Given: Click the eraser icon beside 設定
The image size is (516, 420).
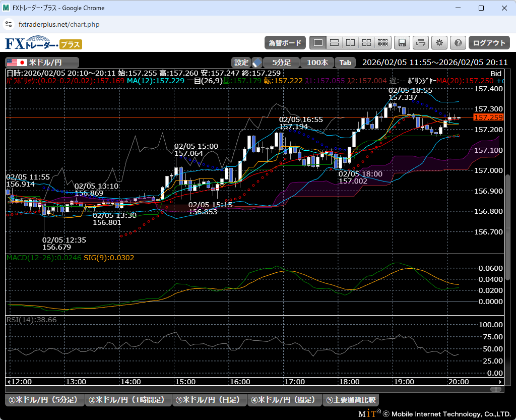Looking at the screenshot, I should [257, 63].
